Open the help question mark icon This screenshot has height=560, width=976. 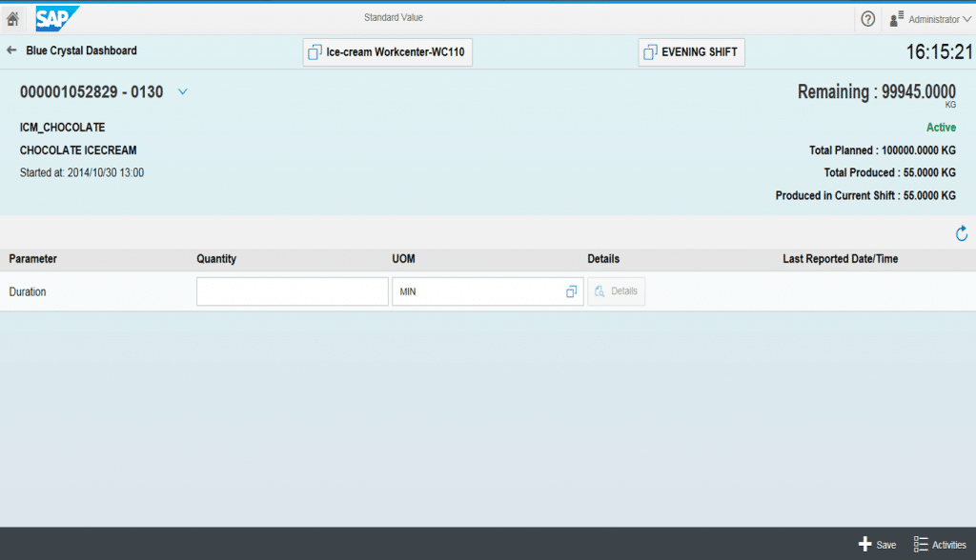pyautogui.click(x=867, y=19)
